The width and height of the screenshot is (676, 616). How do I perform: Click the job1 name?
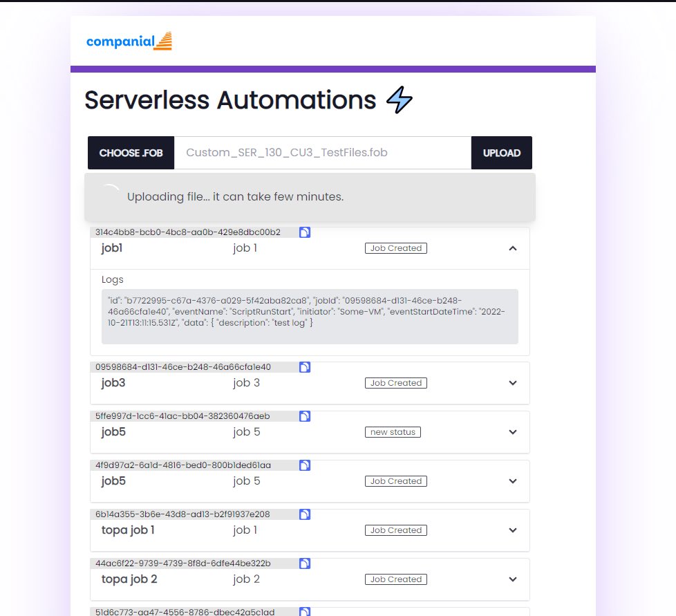pyautogui.click(x=112, y=248)
